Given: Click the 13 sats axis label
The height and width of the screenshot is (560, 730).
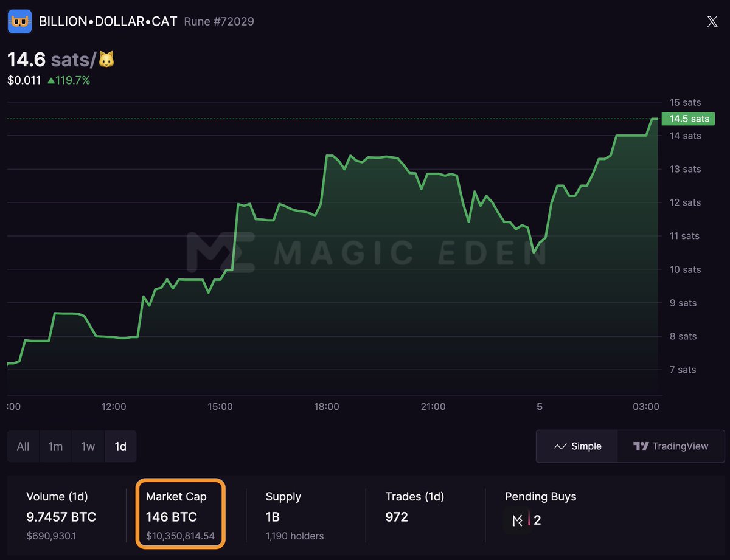Looking at the screenshot, I should [x=685, y=169].
